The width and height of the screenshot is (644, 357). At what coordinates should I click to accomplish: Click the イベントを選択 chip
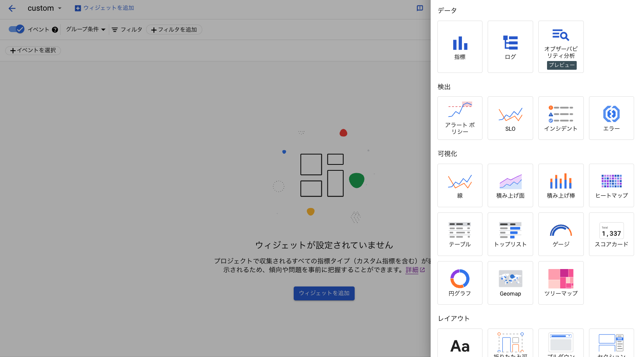[x=33, y=50]
